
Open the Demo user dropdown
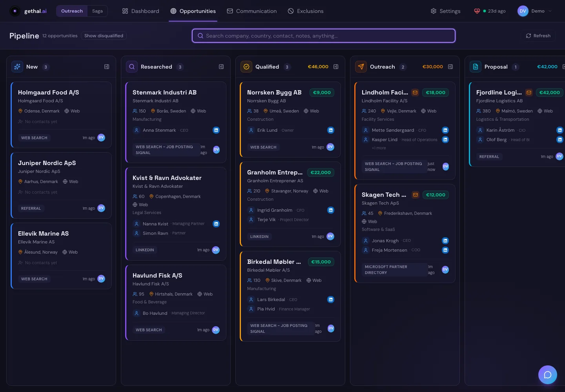tap(535, 11)
